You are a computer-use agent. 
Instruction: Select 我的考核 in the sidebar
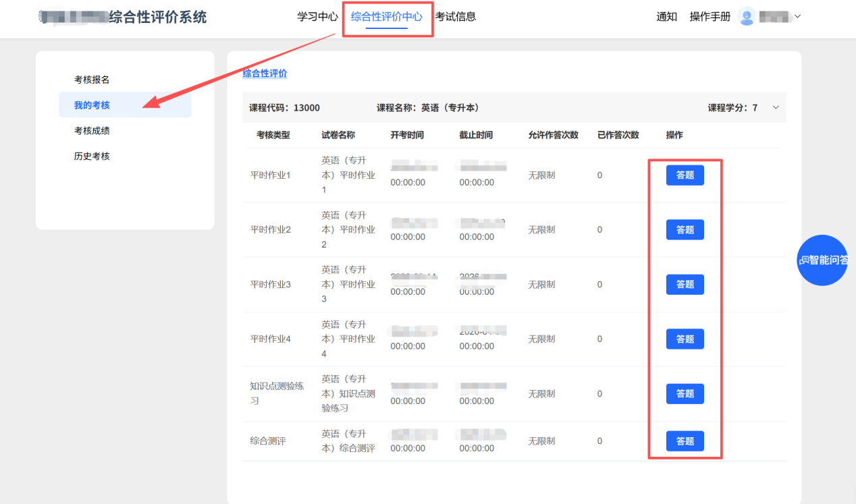(x=92, y=105)
